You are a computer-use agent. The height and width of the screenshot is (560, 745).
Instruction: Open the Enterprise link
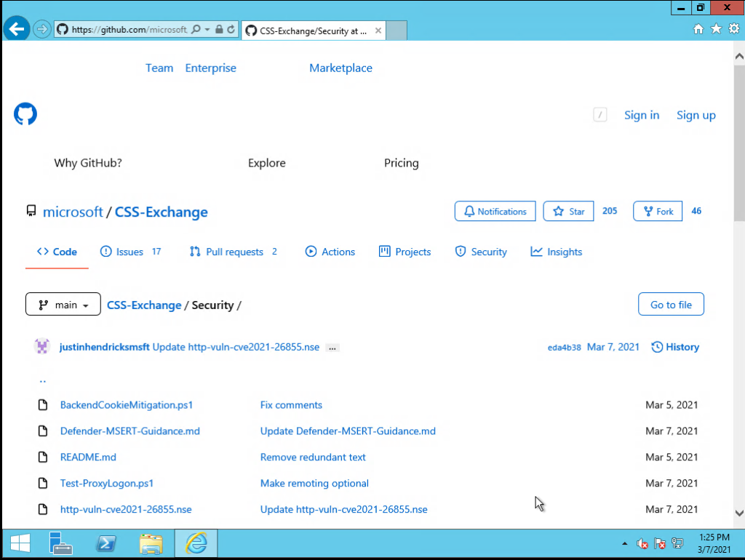click(x=210, y=68)
